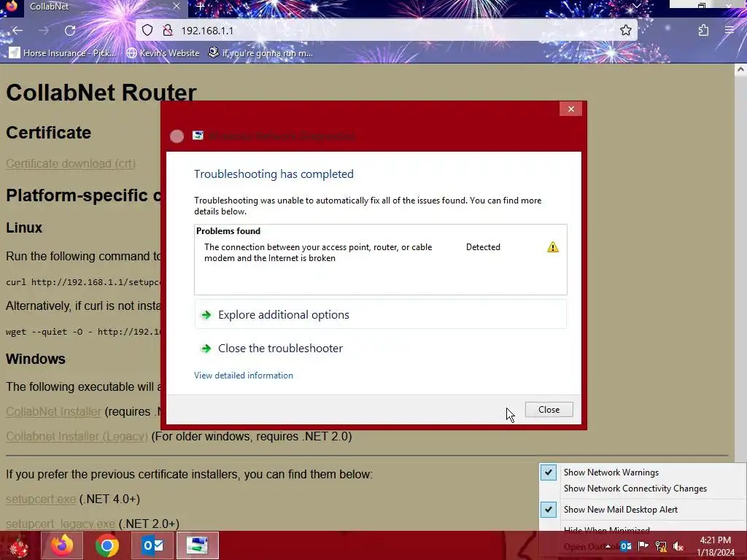Open the Collabnet Installer (Legacy) link
Image resolution: width=747 pixels, height=560 pixels.
point(77,436)
